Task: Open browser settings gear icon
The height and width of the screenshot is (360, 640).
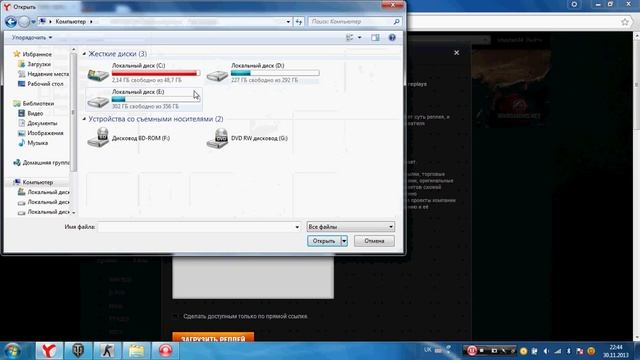Action: point(574,4)
